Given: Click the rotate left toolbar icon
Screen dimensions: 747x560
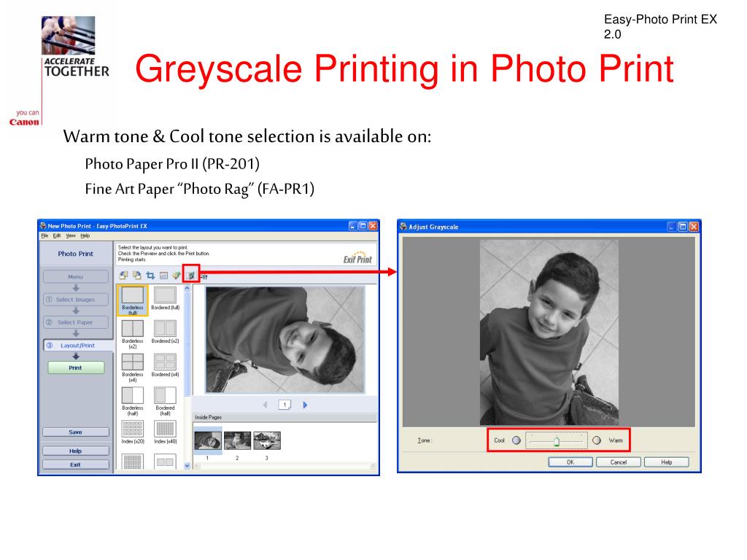Looking at the screenshot, I should [123, 275].
